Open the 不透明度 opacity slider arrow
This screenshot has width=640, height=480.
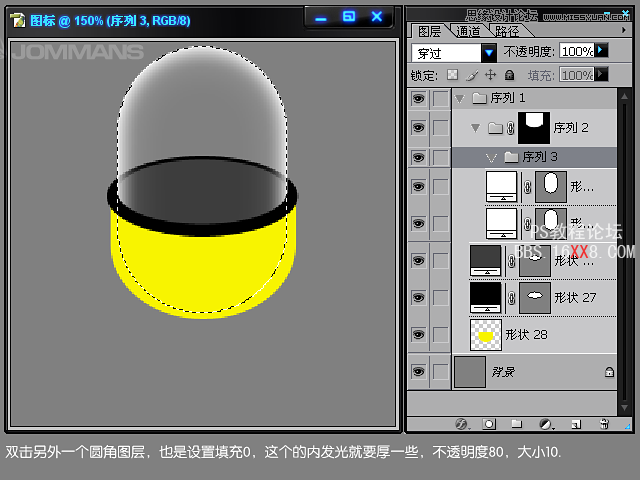tap(602, 50)
